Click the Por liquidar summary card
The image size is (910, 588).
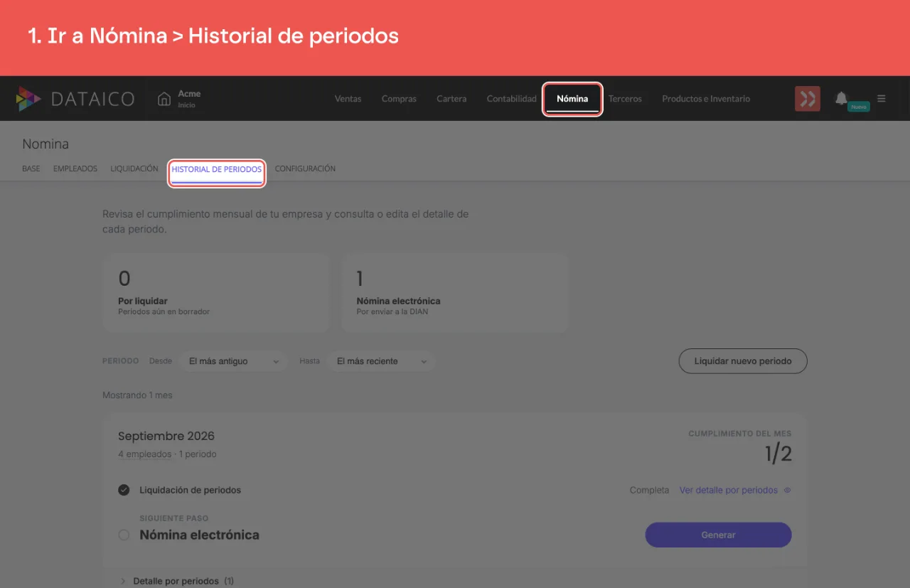216,293
